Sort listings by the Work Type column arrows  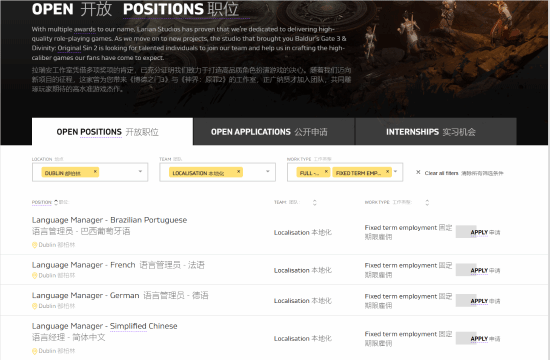[x=427, y=202]
